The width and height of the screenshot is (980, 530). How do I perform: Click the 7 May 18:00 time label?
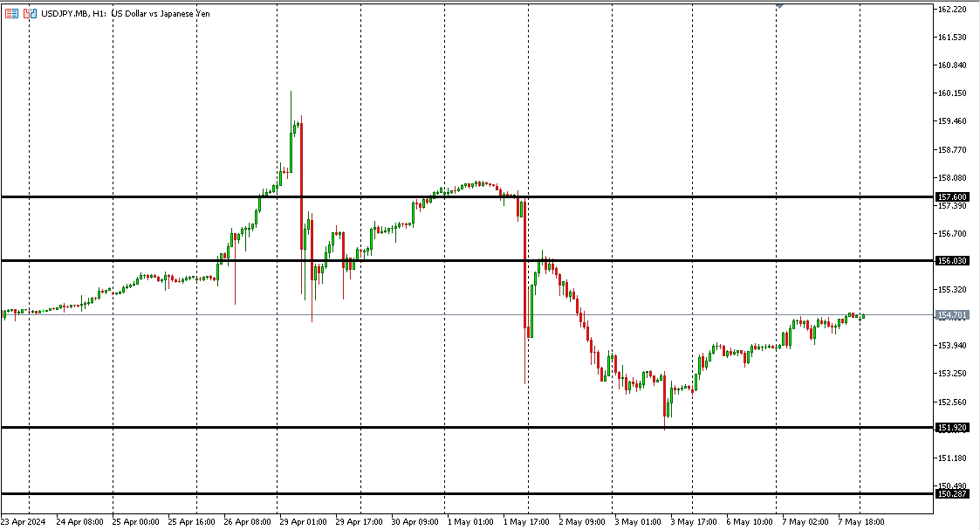(x=861, y=522)
